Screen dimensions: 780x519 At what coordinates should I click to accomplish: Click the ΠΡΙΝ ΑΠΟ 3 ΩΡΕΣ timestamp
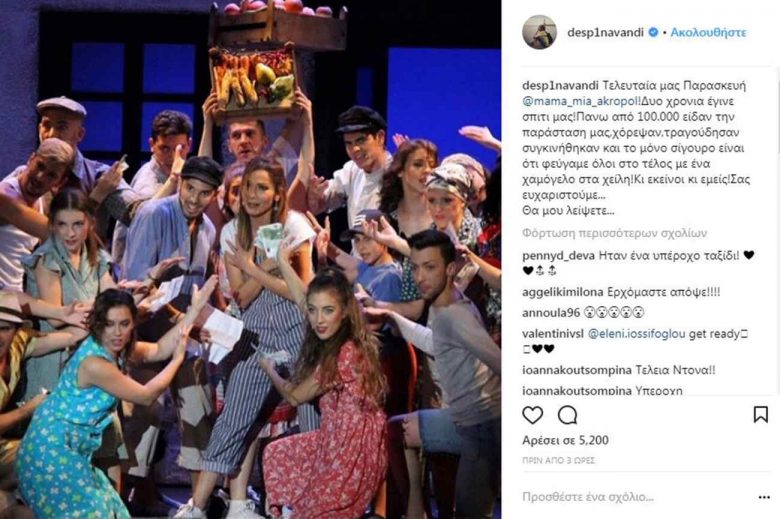pyautogui.click(x=558, y=461)
